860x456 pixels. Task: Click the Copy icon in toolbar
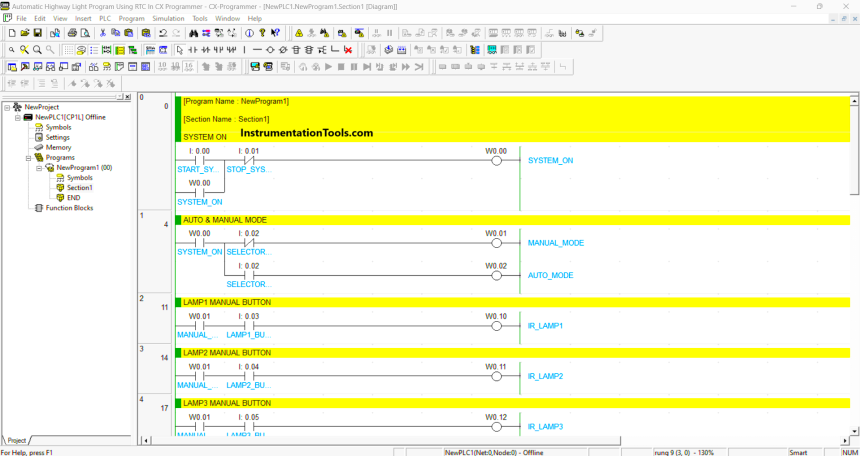click(x=115, y=33)
